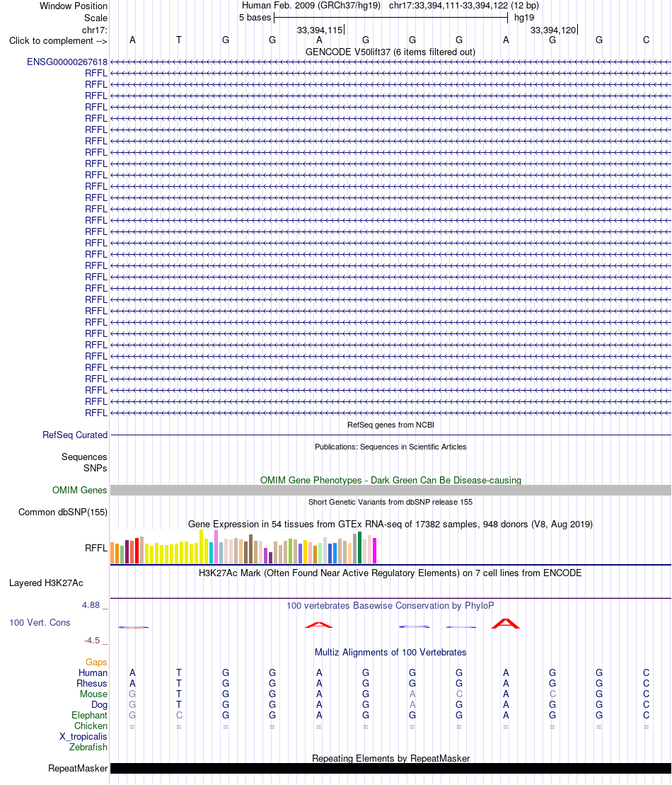Click the ENSG00000267618 gene label
Viewport: 672px width, 785px height.
pos(67,62)
